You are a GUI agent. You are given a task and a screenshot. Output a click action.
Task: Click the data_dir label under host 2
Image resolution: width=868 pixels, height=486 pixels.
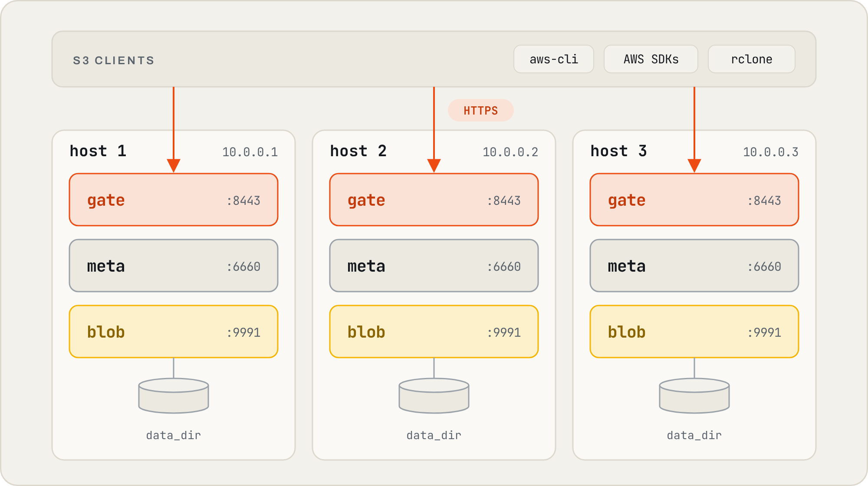[434, 435]
